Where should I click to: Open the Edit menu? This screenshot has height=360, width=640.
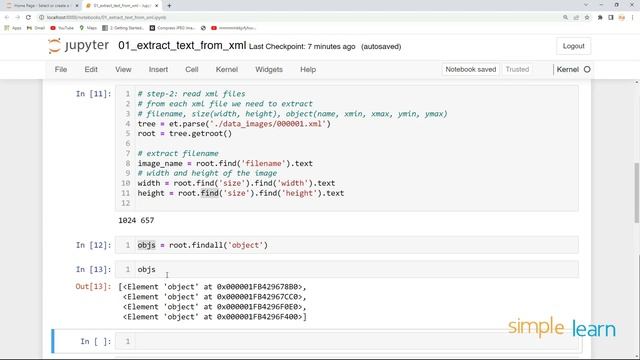(91, 69)
